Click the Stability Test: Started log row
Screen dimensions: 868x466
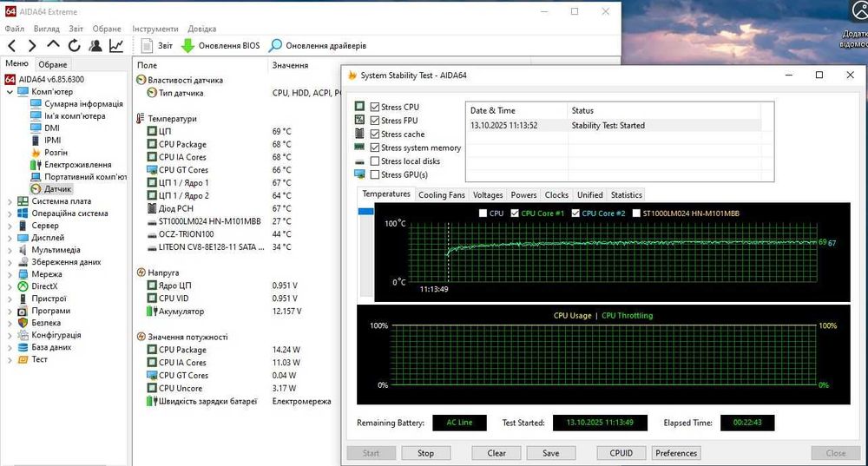614,126
